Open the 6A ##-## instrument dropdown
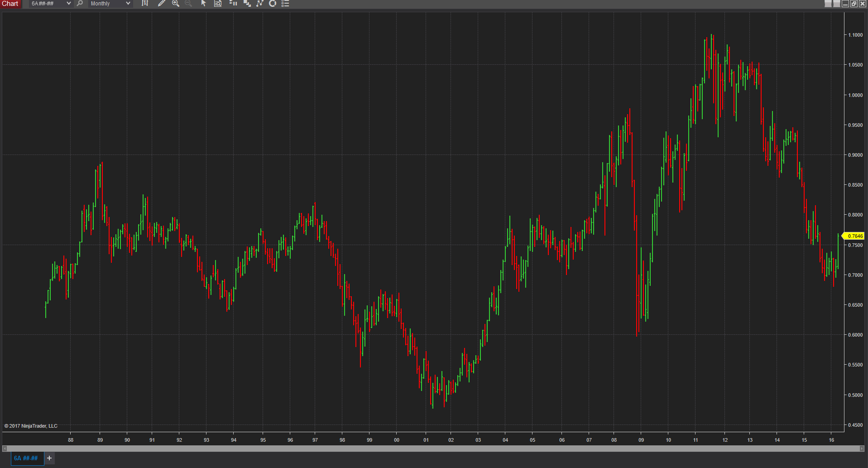The width and height of the screenshot is (868, 468). [51, 4]
